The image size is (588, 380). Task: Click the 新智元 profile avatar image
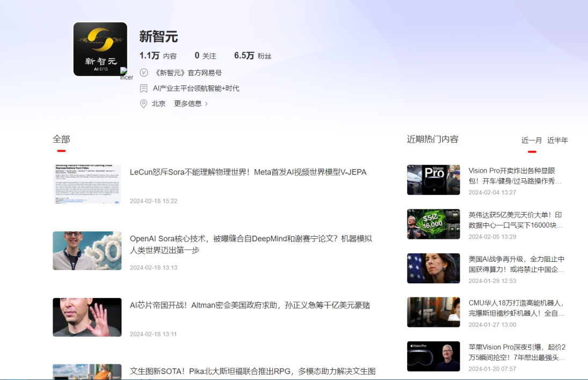click(100, 48)
